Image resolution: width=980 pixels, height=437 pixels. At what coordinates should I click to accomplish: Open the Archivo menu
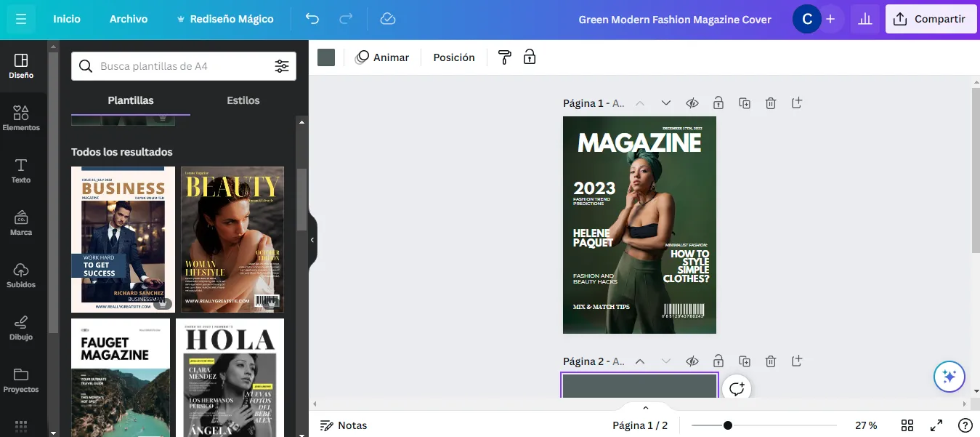tap(128, 18)
